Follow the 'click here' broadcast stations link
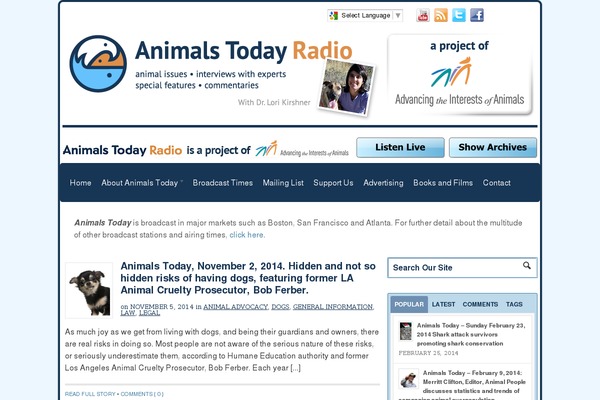The image size is (600, 400). point(247,235)
